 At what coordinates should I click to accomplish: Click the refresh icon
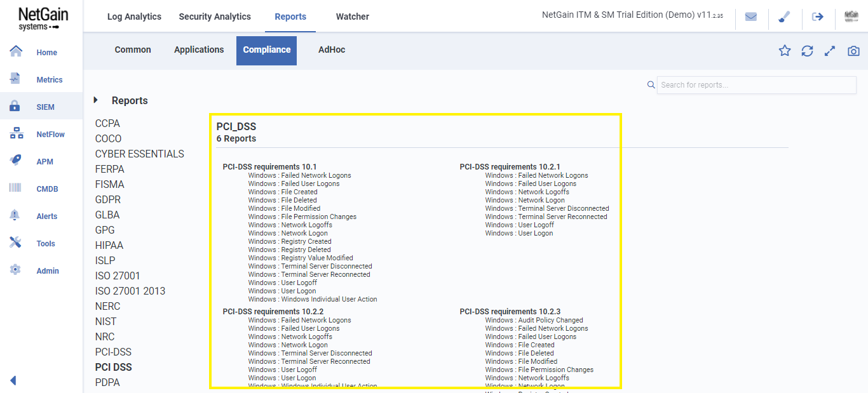point(807,51)
